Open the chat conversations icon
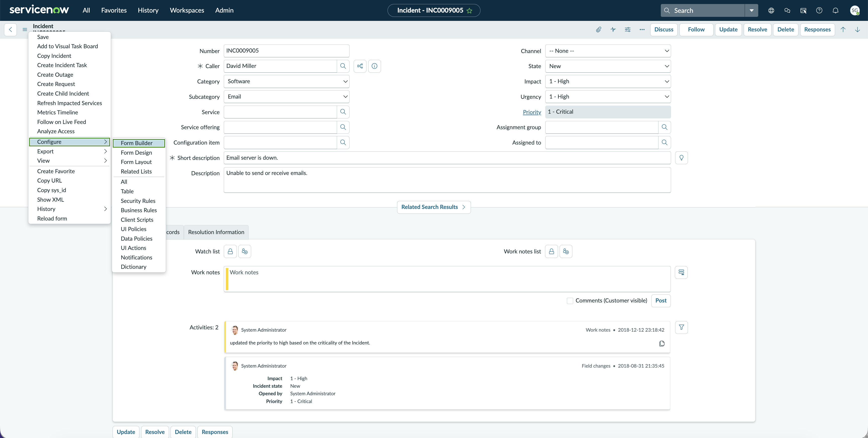Screen dimensions: 868x438 click(787, 11)
